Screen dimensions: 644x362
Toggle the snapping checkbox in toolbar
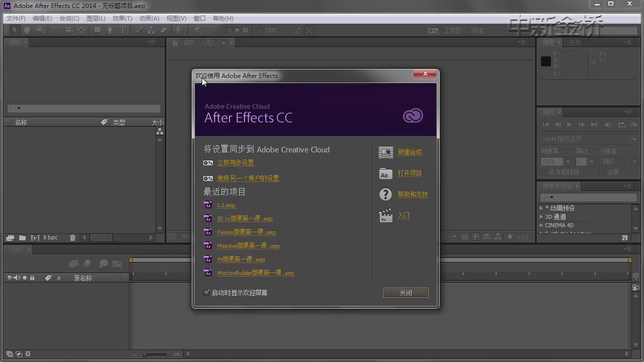click(260, 31)
